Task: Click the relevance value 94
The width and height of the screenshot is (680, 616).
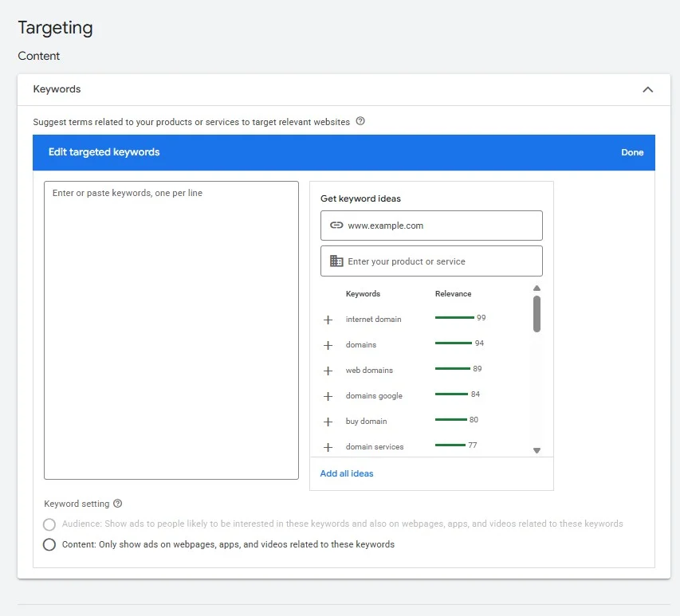Action: click(x=479, y=343)
